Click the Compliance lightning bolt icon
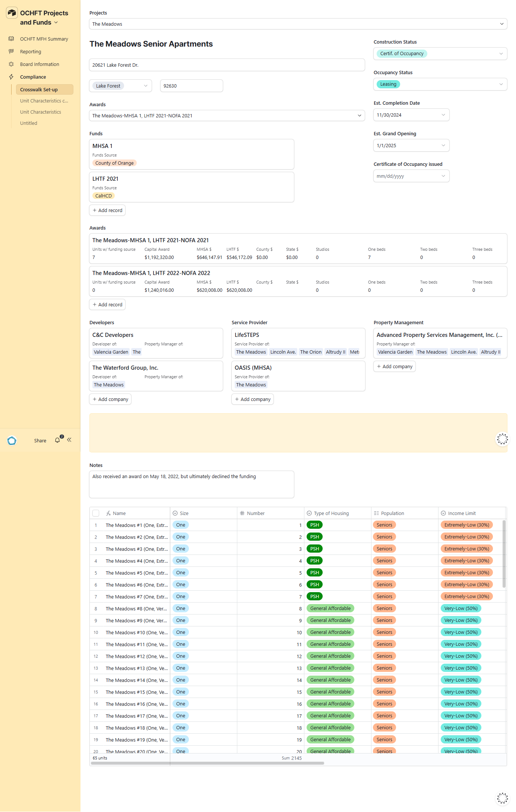516x812 pixels. point(11,77)
